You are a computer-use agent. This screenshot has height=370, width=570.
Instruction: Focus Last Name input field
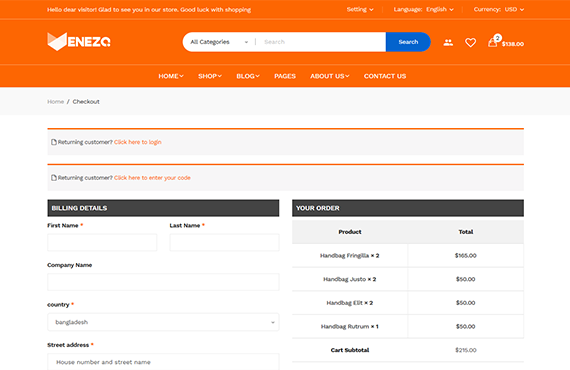point(224,242)
